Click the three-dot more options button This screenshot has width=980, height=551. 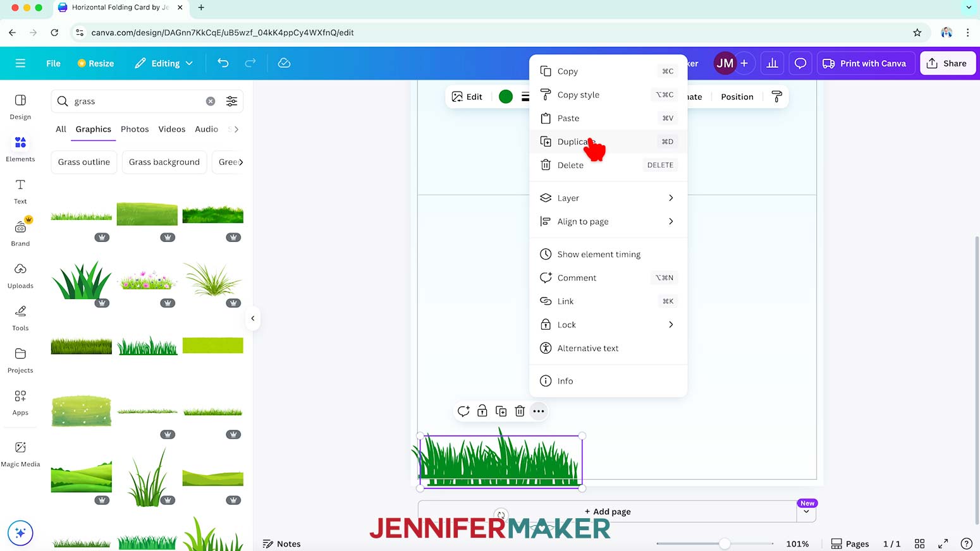pos(539,411)
